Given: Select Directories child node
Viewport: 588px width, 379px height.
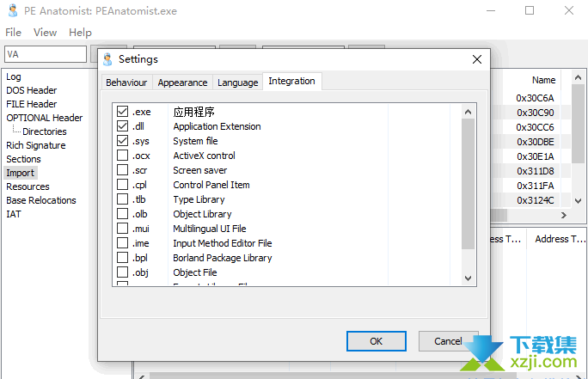Looking at the screenshot, I should click(x=44, y=131).
